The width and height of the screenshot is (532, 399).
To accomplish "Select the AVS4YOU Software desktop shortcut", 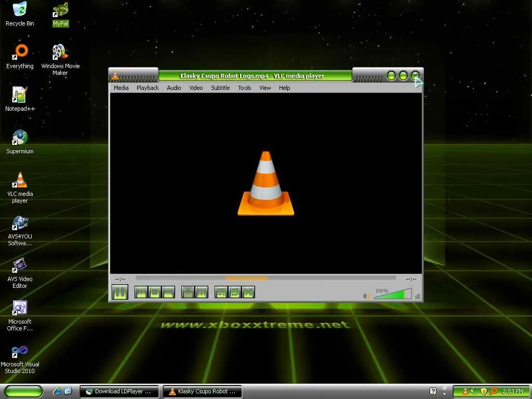I will click(x=20, y=230).
